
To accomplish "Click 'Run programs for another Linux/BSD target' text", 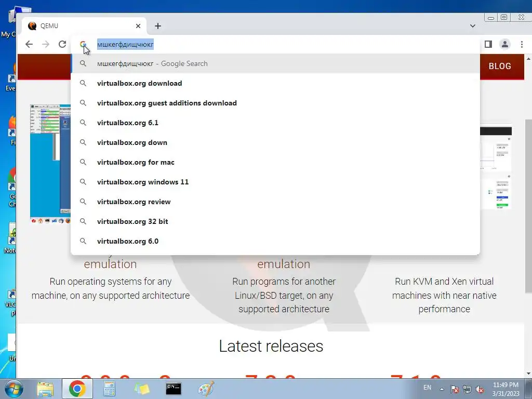I will point(284,295).
